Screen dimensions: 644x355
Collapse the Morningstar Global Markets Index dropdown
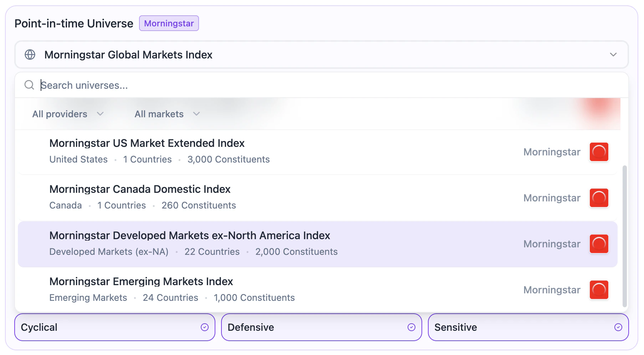613,55
